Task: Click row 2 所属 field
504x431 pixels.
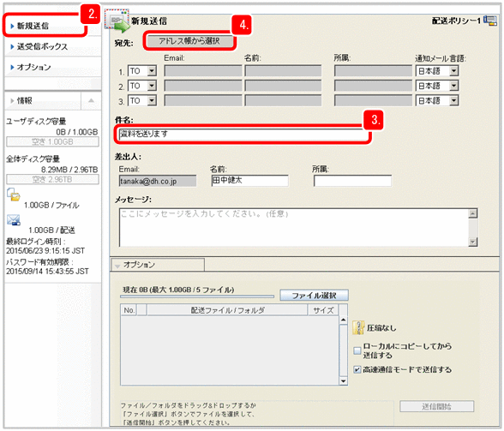Action: (x=373, y=86)
